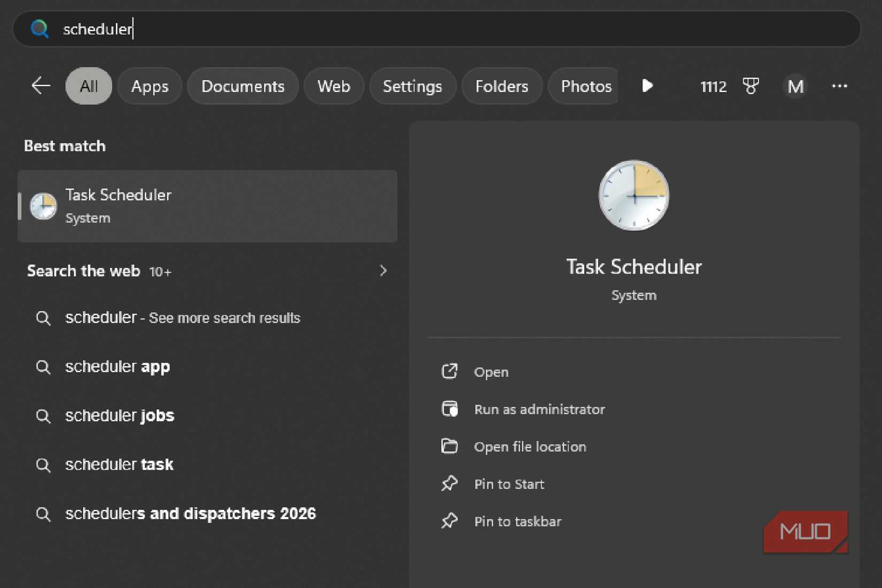Open Task Scheduler from actions list
Viewport: 882px width, 588px height.
pos(491,372)
